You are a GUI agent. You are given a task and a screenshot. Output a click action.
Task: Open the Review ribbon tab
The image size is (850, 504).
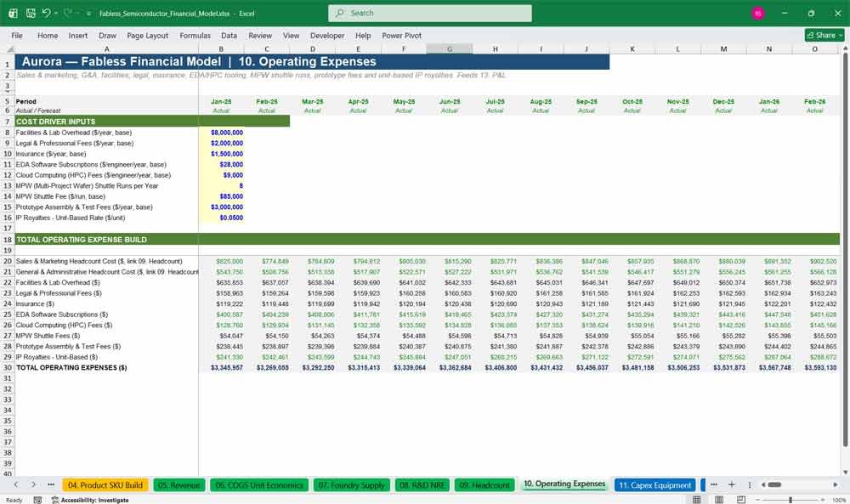coord(260,35)
